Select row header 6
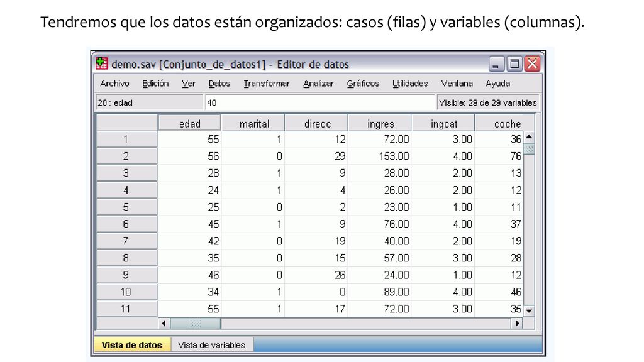644x362 pixels. pos(126,224)
